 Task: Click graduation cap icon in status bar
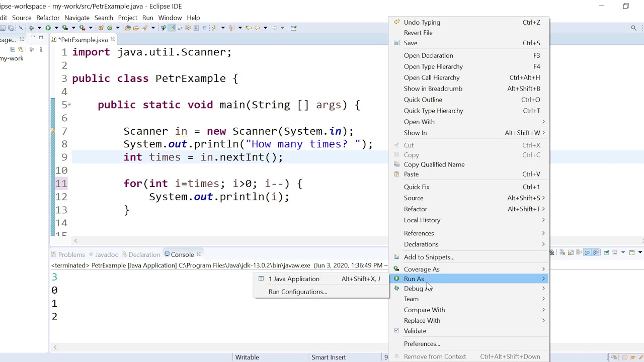(633, 357)
